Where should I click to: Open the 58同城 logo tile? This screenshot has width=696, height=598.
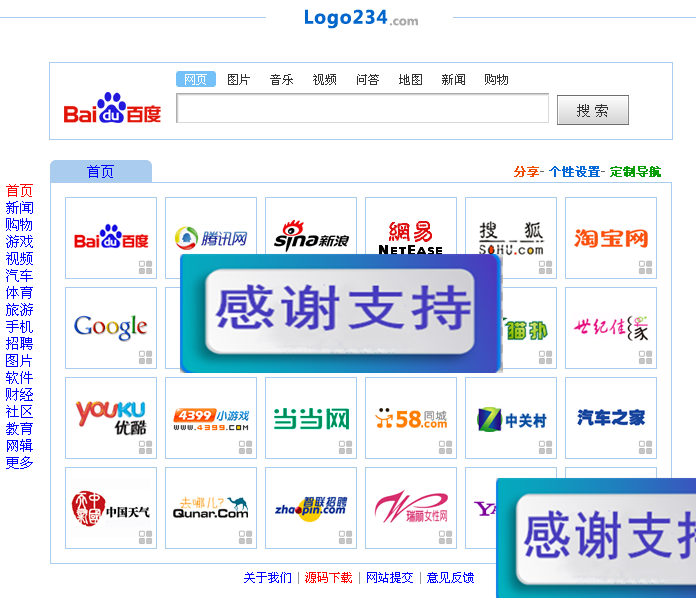(x=411, y=418)
